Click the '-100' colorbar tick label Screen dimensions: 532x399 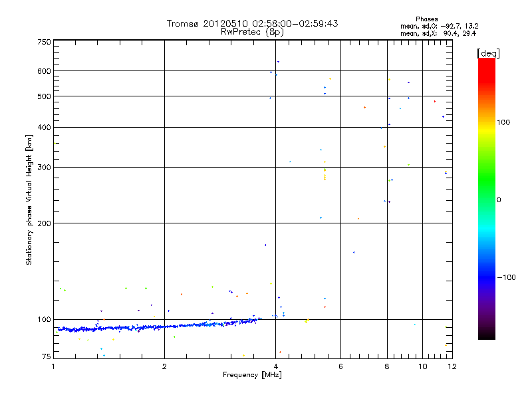(507, 277)
